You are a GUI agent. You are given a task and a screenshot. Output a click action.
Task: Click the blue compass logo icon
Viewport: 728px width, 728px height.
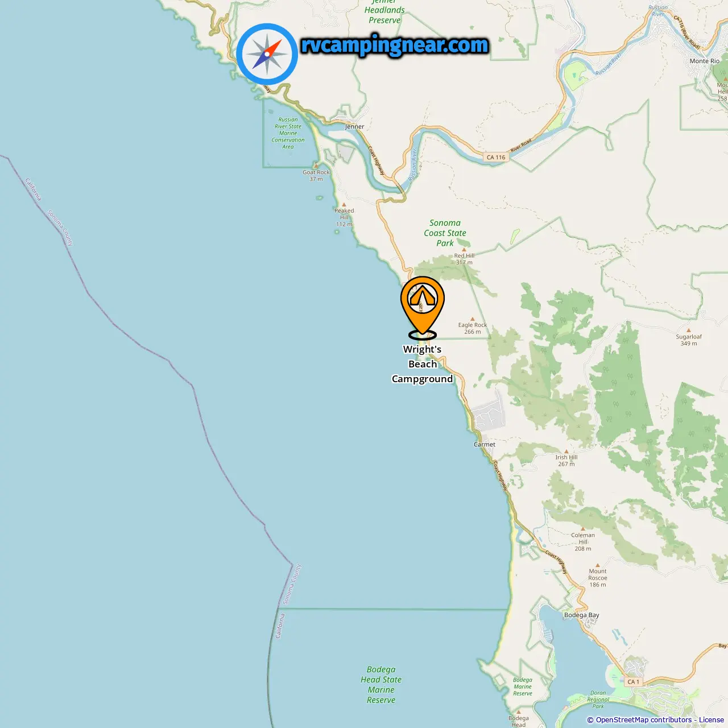[267, 54]
